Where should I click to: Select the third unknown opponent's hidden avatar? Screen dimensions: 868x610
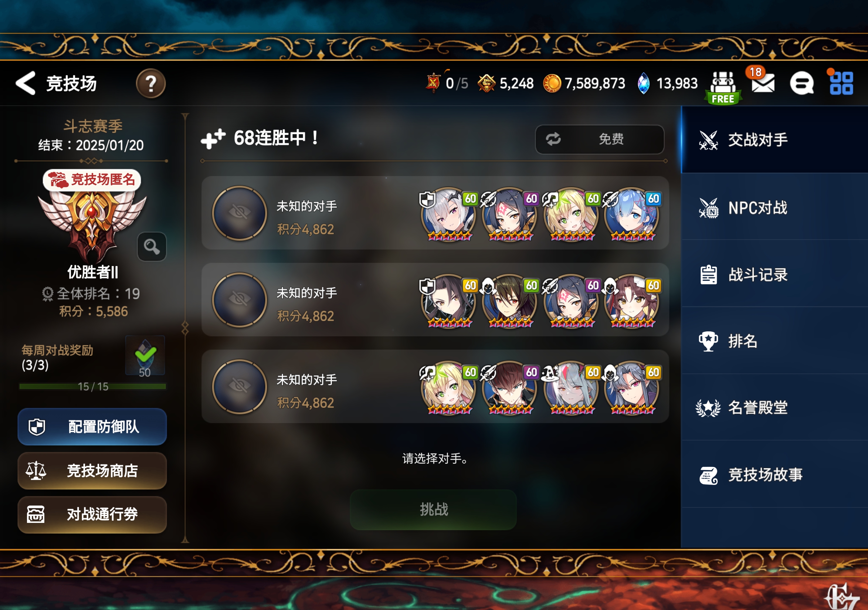pos(239,386)
